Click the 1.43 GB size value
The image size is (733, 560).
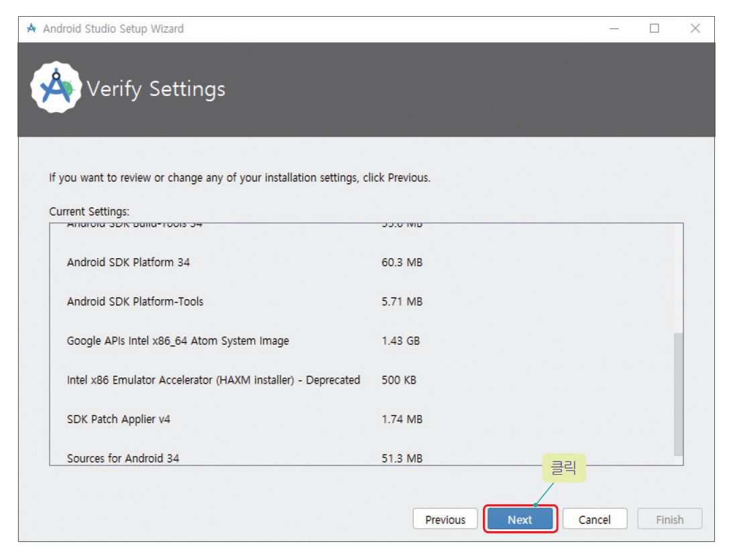point(400,341)
